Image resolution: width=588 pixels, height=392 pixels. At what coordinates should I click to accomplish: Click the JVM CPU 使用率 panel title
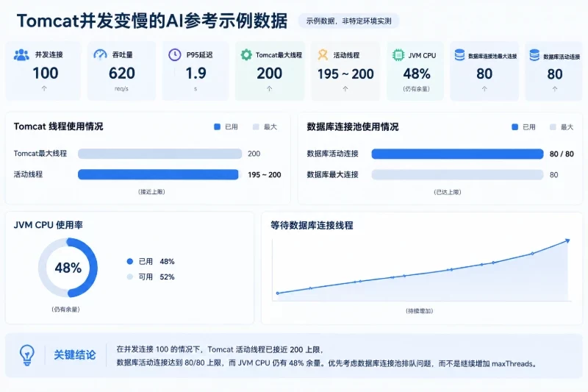coord(48,225)
